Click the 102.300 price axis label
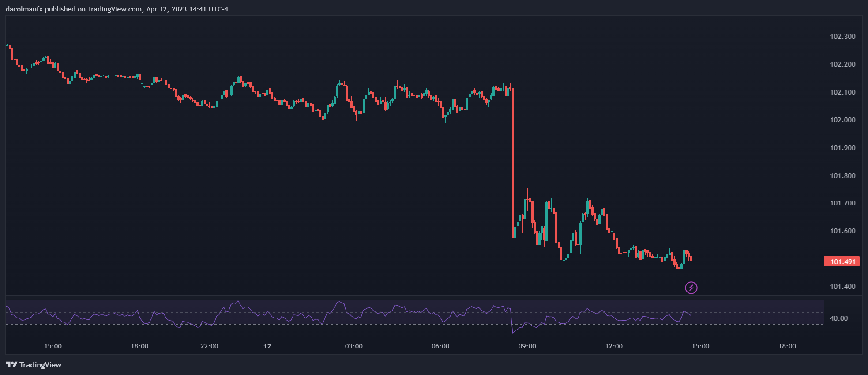Viewport: 868px width, 375px height. (843, 37)
